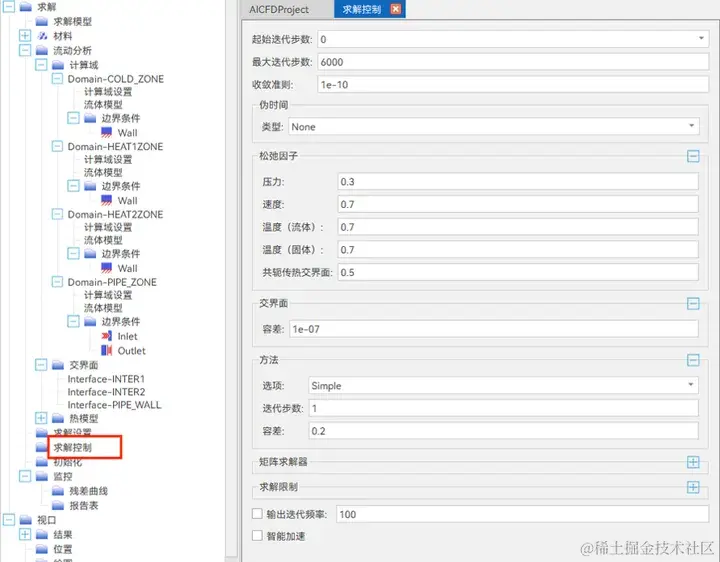Screen dimensions: 720x562
Task: Select Interface-INTER1 tree item
Action: pyautogui.click(x=106, y=379)
